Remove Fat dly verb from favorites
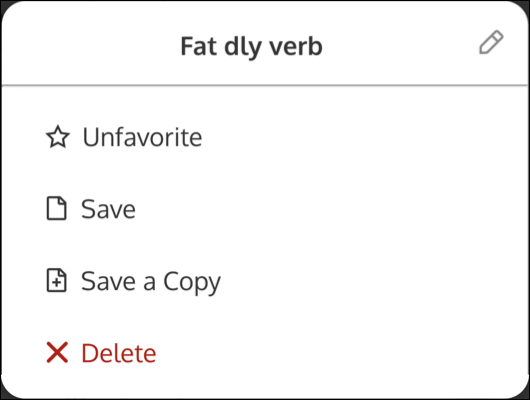This screenshot has height=400, width=530. point(265,137)
